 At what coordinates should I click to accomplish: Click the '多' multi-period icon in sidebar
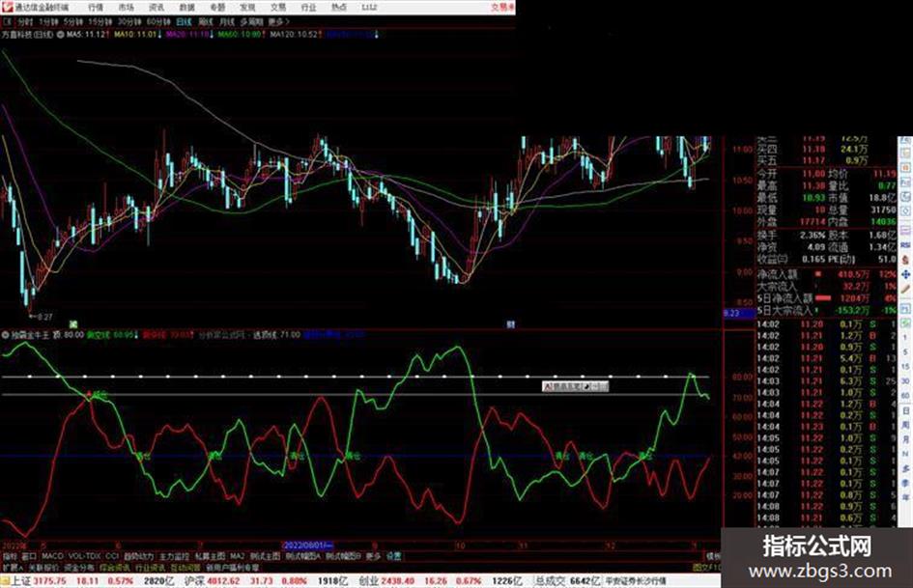point(905,468)
